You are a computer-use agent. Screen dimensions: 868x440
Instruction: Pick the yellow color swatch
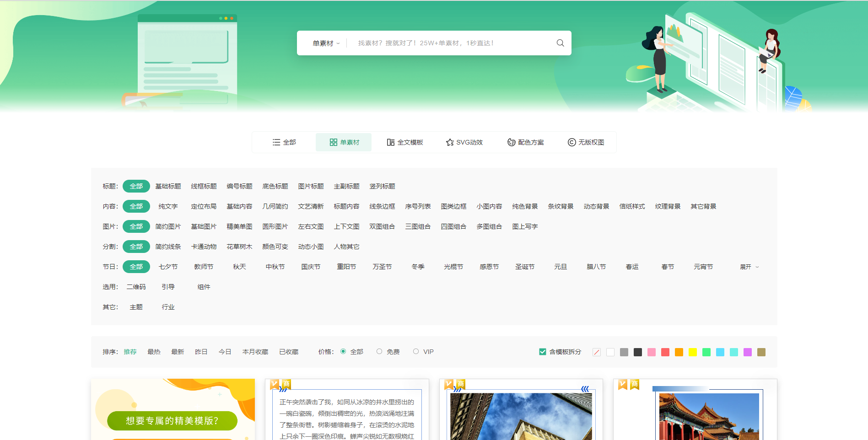(x=693, y=352)
